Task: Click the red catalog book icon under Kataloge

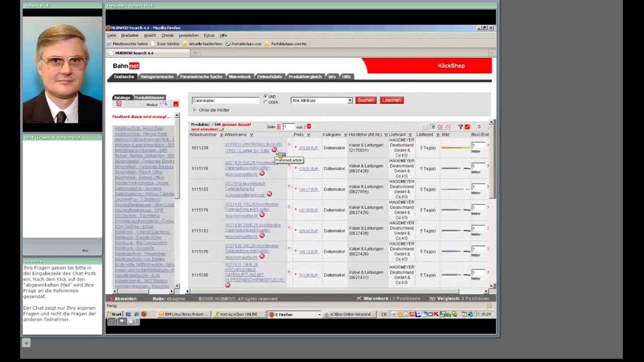Action: click(x=119, y=104)
